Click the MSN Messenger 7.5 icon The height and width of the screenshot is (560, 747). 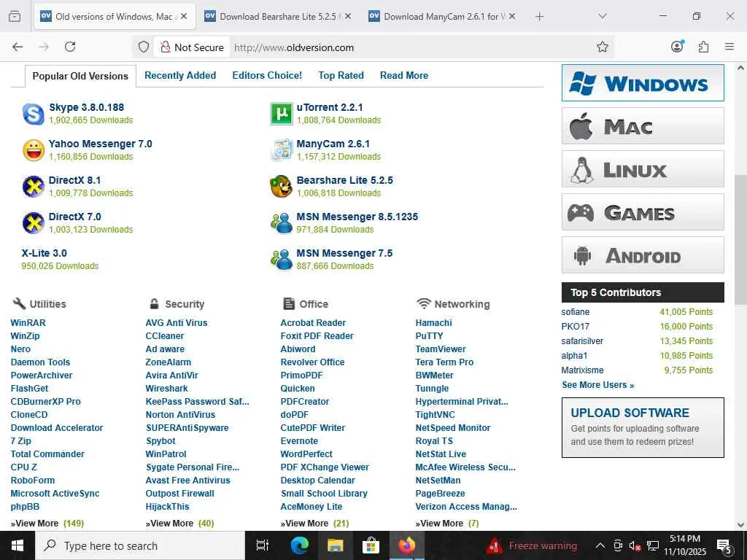(x=281, y=260)
